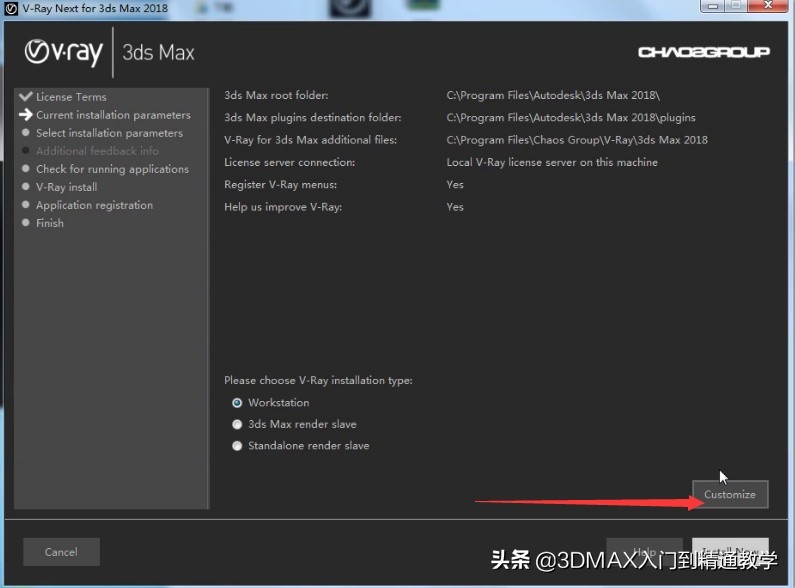Open the V-Ray install step
795x588 pixels.
[x=66, y=187]
